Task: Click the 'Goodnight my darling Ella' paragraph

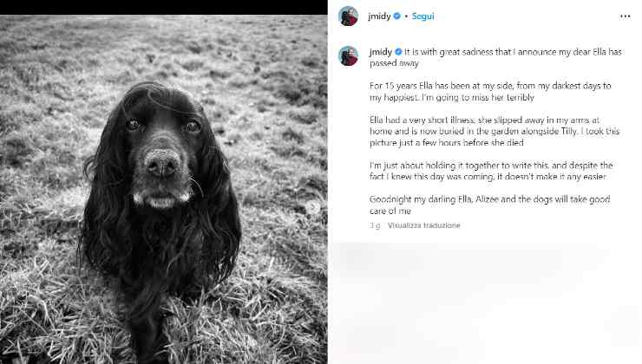Action: [489, 205]
